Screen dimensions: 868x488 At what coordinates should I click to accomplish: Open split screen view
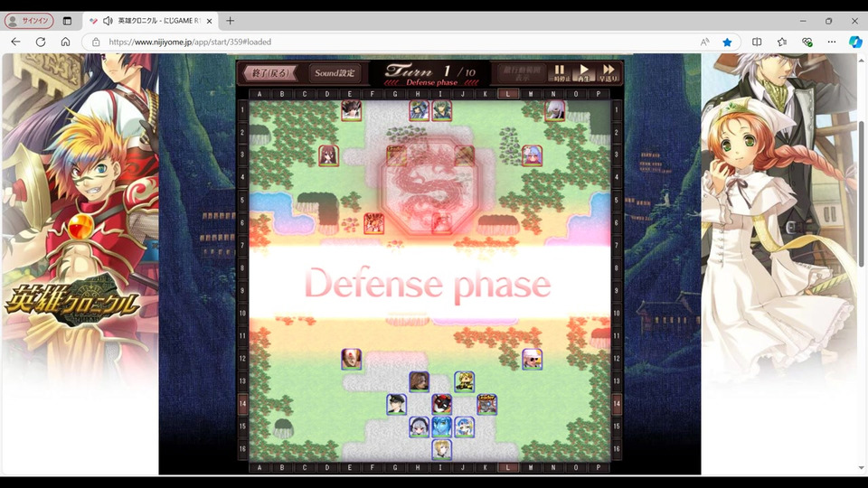757,42
